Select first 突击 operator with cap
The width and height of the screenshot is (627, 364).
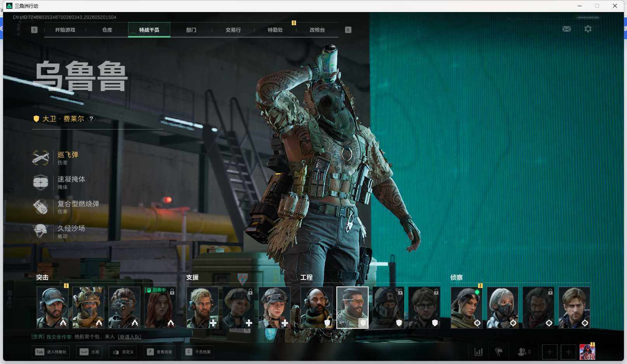[x=52, y=307]
